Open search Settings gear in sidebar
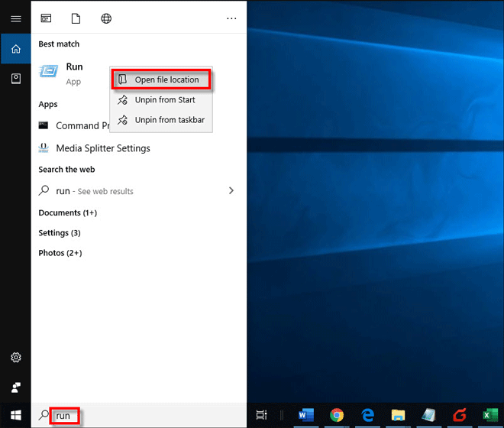 pos(16,357)
